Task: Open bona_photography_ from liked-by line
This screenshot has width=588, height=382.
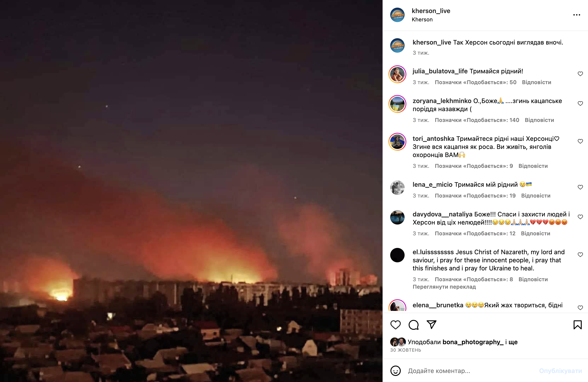Action: pyautogui.click(x=473, y=342)
